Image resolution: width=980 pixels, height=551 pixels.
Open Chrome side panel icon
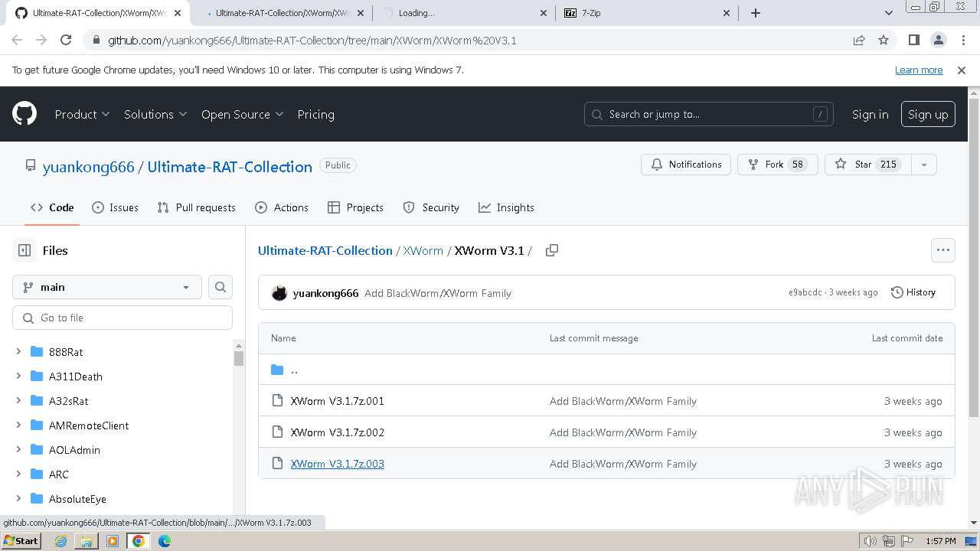(x=913, y=40)
